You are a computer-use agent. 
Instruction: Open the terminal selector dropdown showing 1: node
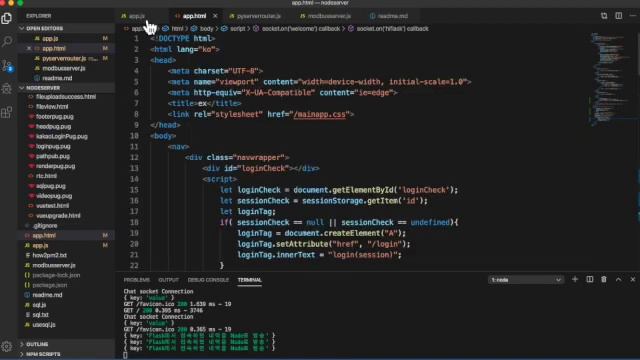(526, 280)
